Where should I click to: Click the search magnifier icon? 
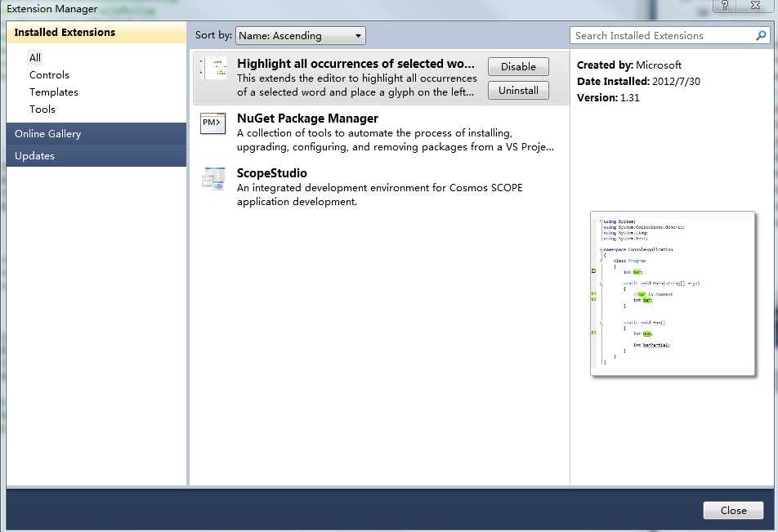pyautogui.click(x=761, y=35)
